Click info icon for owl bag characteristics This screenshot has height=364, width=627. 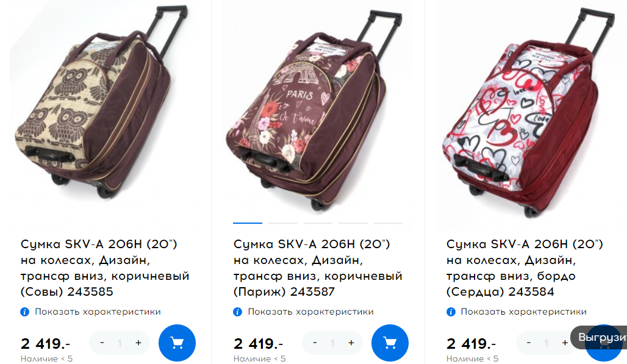(x=25, y=312)
